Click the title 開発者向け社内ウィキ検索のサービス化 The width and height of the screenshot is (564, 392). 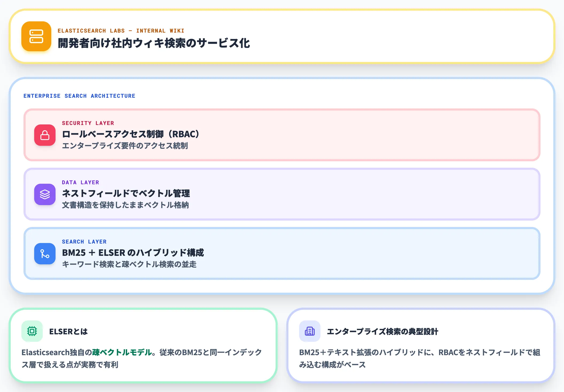(154, 43)
